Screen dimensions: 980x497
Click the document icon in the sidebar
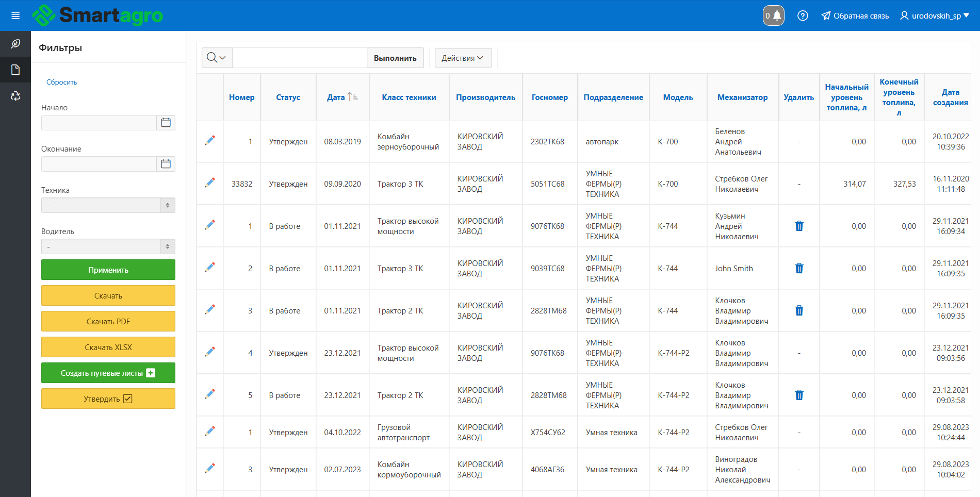tap(15, 70)
